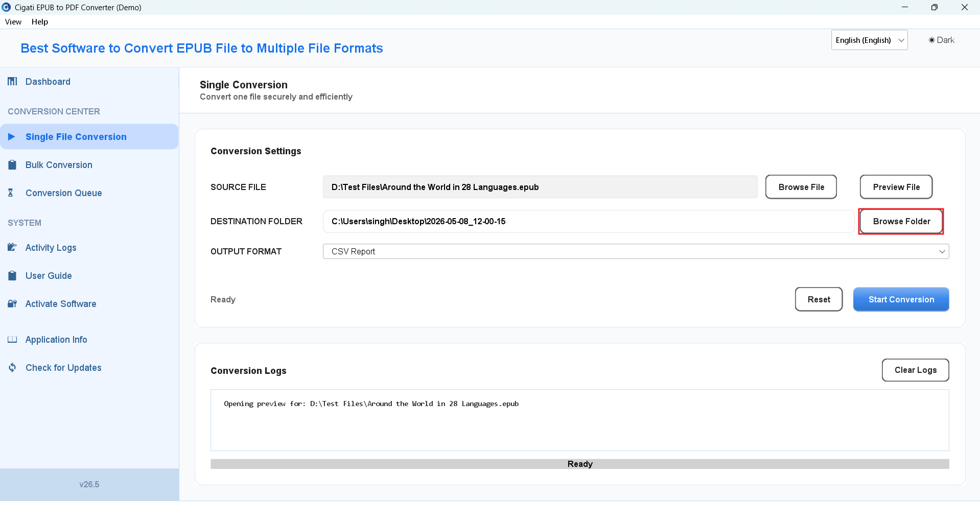The width and height of the screenshot is (980, 520).
Task: Click the Single File Conversion play icon
Action: 12,137
